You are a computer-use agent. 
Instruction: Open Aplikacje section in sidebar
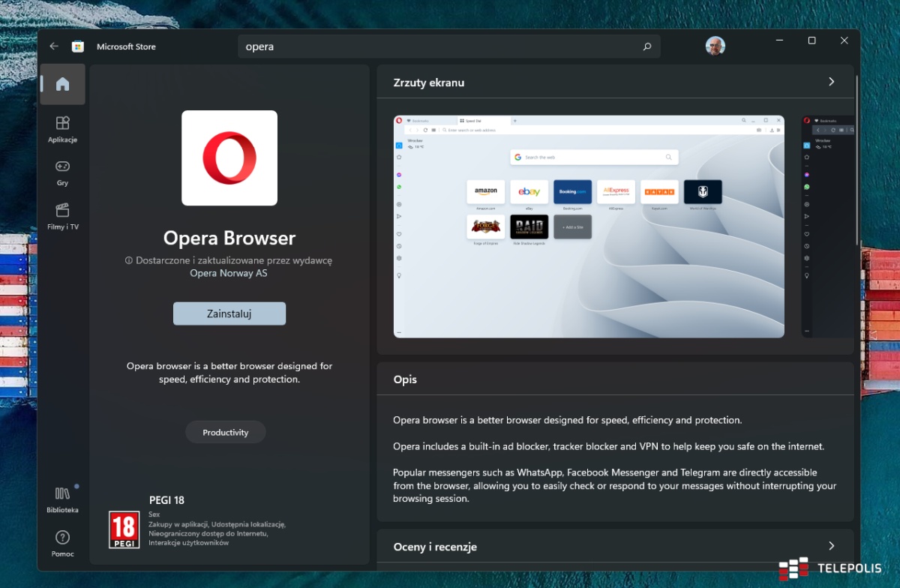click(x=62, y=128)
